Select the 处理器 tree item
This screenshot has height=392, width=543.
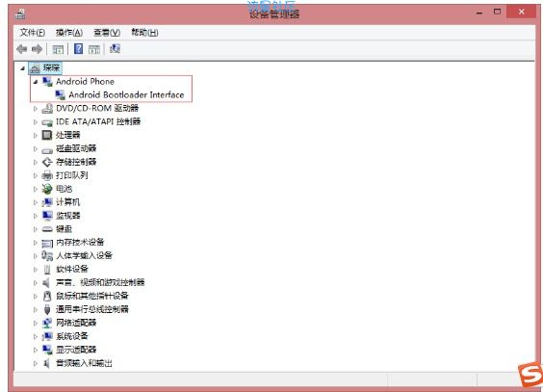67,135
